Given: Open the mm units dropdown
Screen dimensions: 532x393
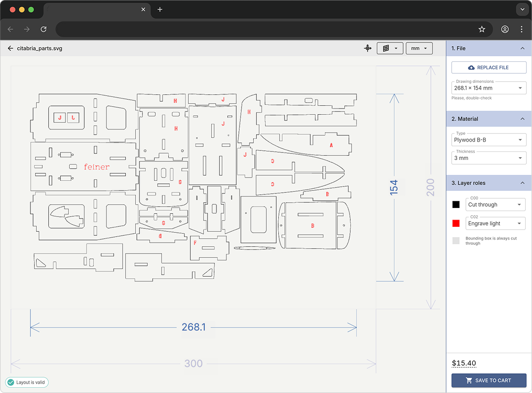Looking at the screenshot, I should point(419,48).
